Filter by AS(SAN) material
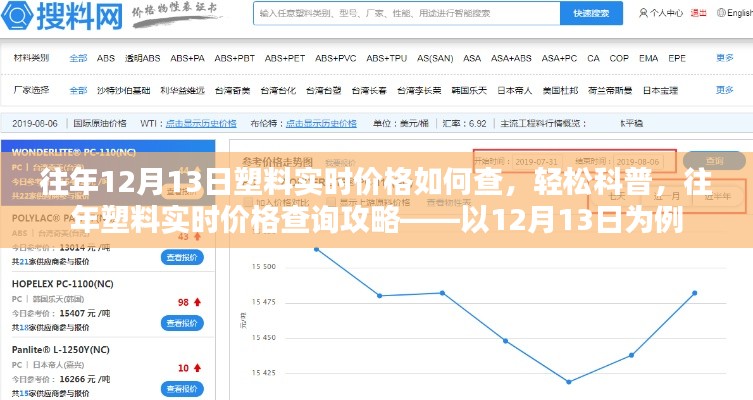Screen dimensions: 753x400 tap(435, 58)
